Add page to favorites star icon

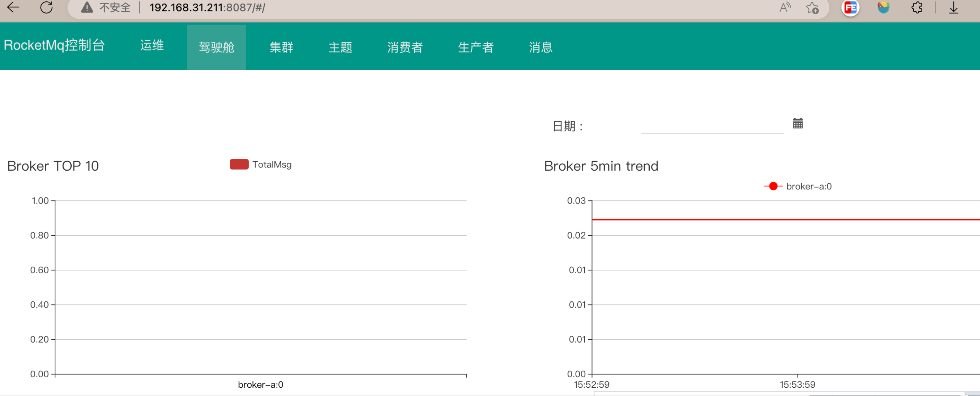[x=812, y=8]
